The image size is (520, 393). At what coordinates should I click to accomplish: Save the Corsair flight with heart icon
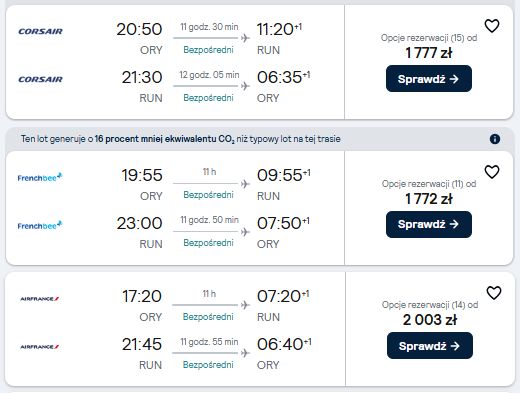coord(492,26)
